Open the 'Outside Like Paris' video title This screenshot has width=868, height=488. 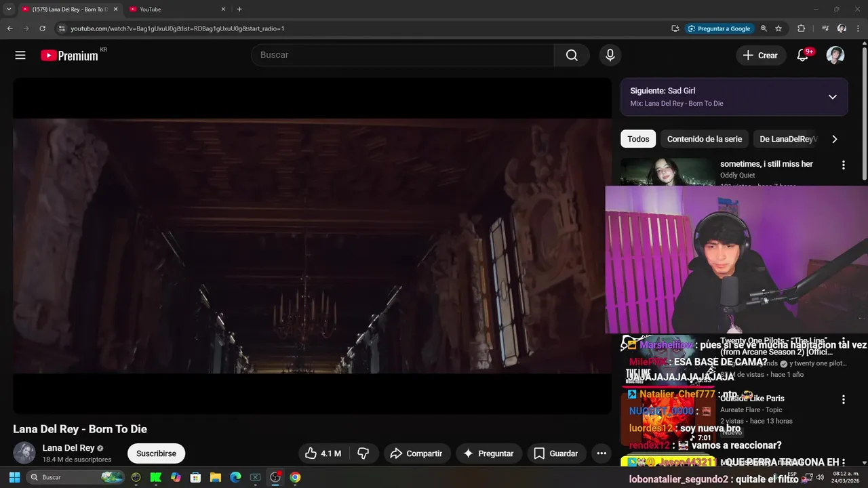[x=752, y=399]
